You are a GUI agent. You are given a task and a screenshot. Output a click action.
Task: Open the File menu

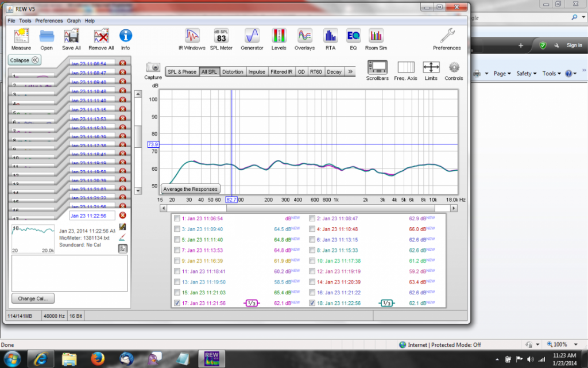pyautogui.click(x=11, y=21)
